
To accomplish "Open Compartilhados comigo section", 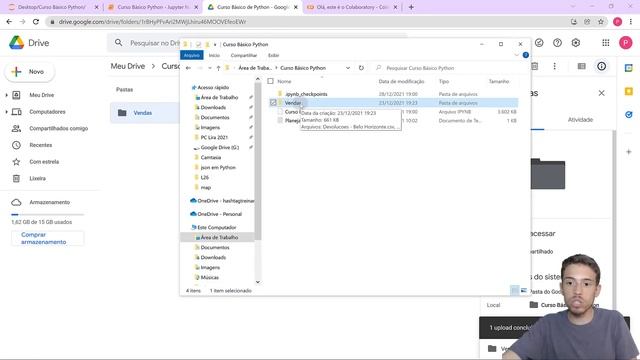I will tap(58, 129).
